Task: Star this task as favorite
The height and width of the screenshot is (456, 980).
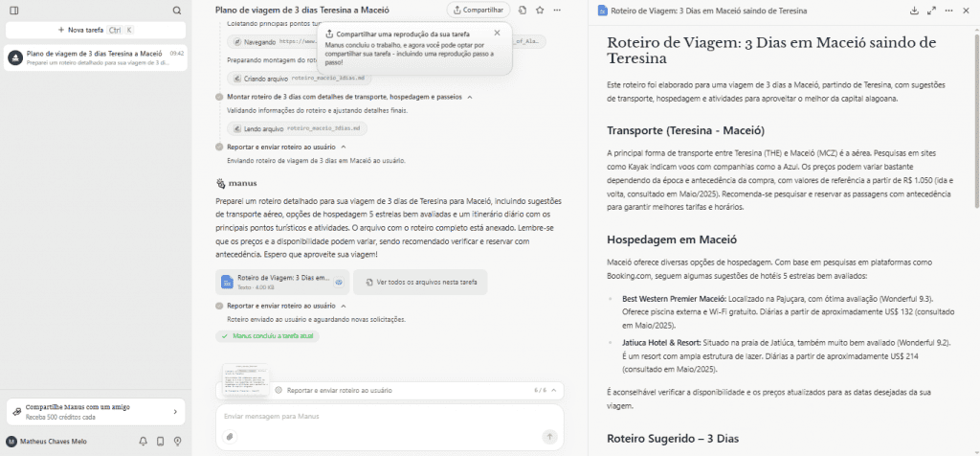Action: point(540,10)
